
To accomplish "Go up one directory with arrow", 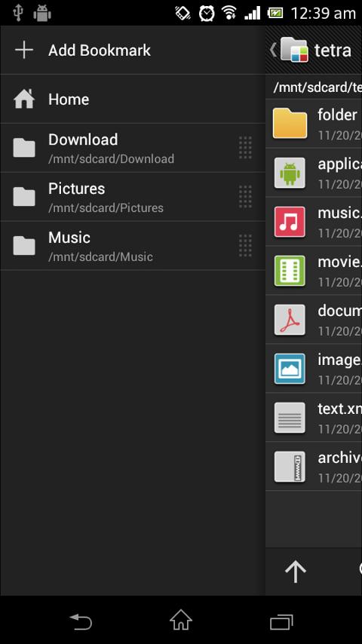I will pos(296,572).
